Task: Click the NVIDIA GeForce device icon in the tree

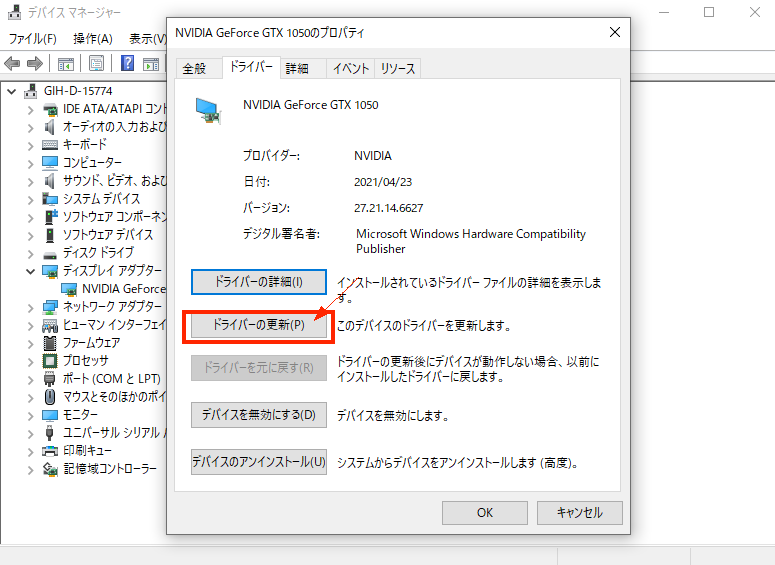Action: click(x=69, y=289)
